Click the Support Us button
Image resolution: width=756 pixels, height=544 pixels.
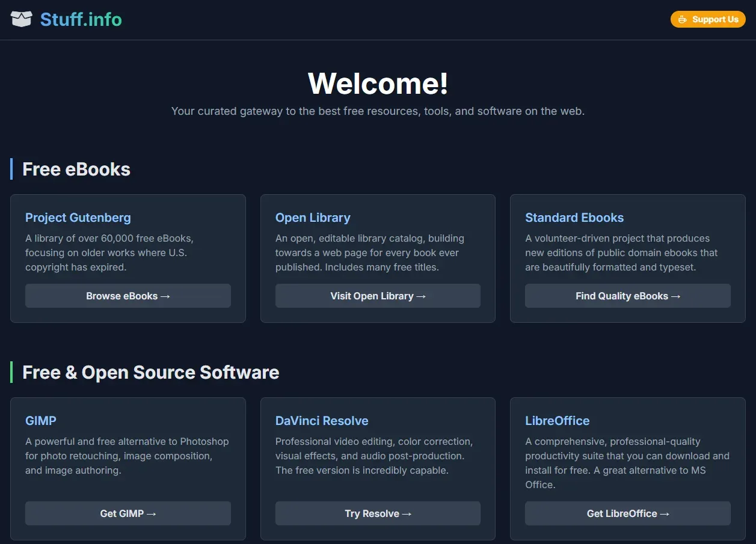click(x=708, y=19)
